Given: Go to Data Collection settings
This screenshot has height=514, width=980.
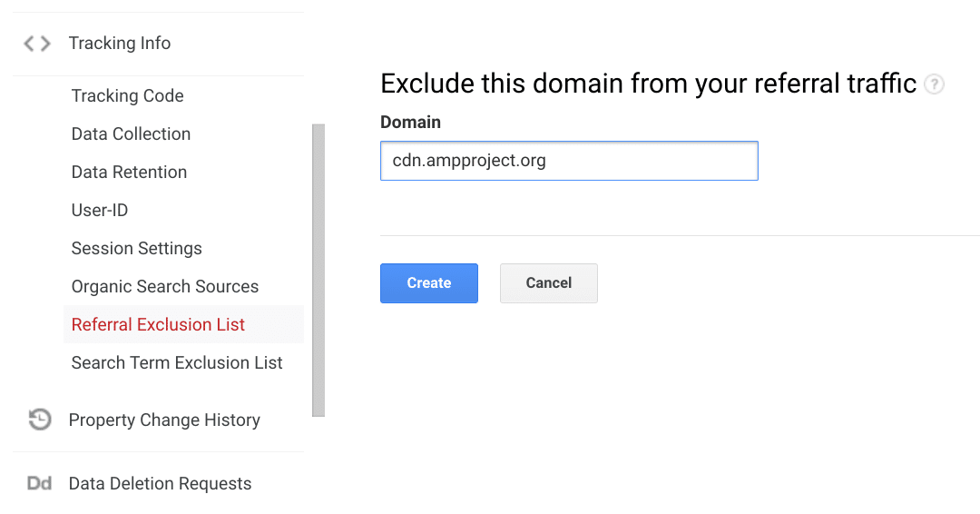Looking at the screenshot, I should pyautogui.click(x=132, y=134).
